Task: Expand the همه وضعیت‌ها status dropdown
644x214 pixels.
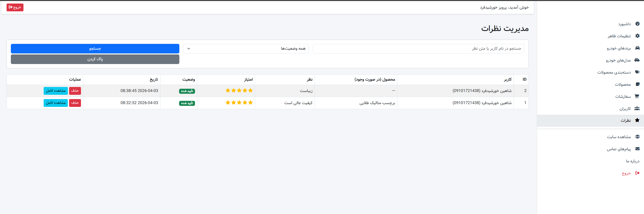Action: click(x=246, y=49)
